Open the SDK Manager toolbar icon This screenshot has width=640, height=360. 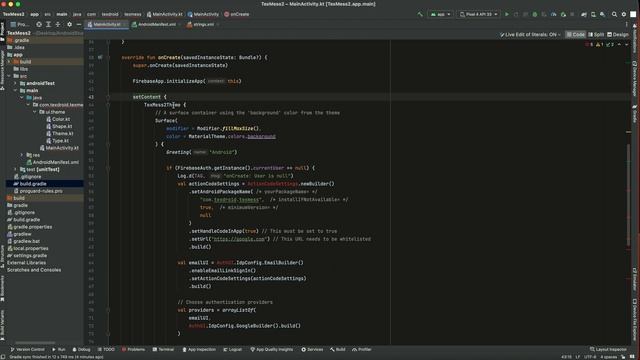[602, 14]
